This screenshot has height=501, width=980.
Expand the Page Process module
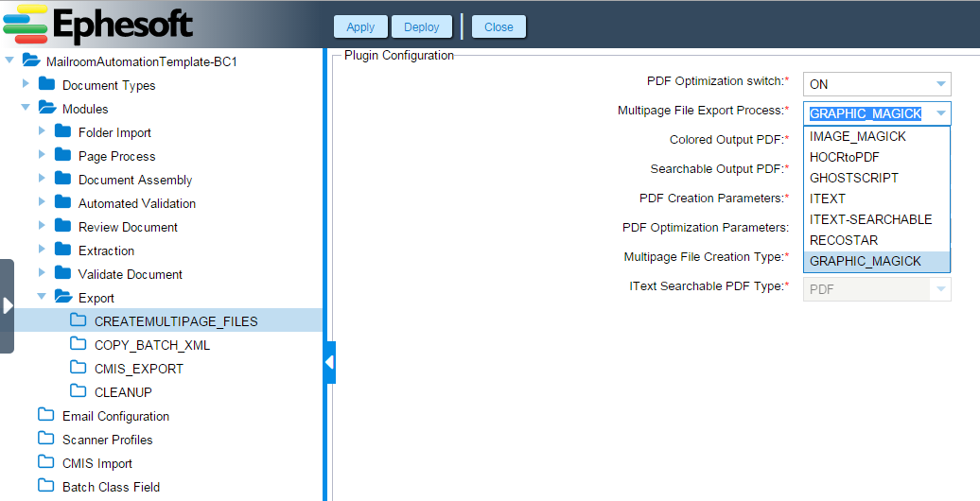point(42,155)
